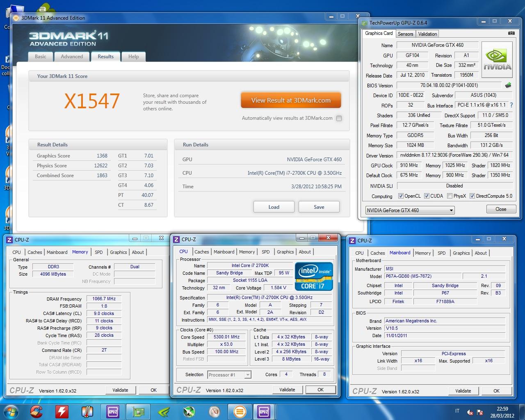Open the thermometer monitoring taskbar app

click(87, 411)
